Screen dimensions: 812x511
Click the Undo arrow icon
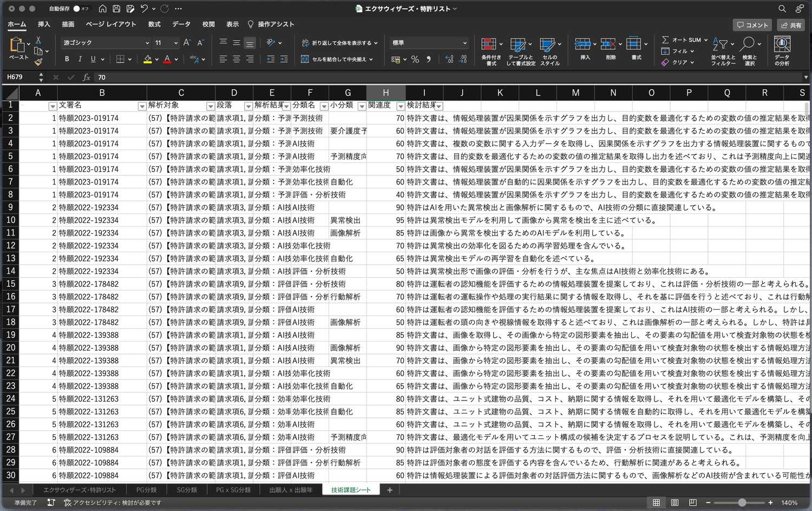coord(144,9)
